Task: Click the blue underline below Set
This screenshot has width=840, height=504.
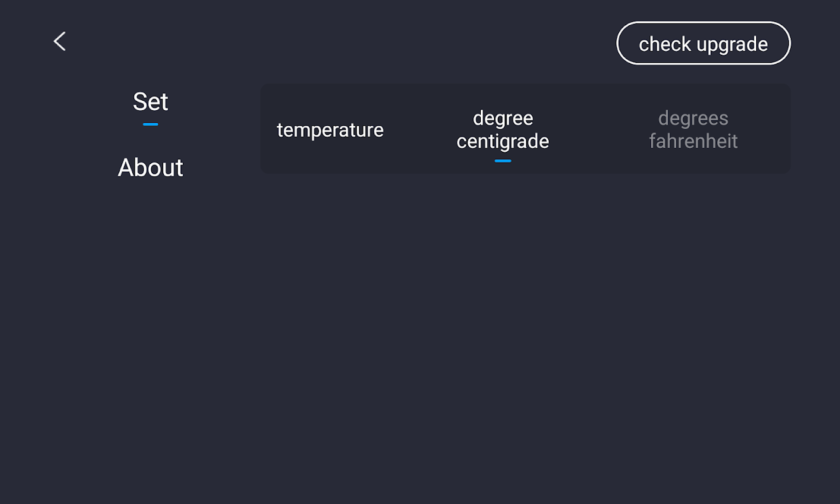Action: pos(151,124)
